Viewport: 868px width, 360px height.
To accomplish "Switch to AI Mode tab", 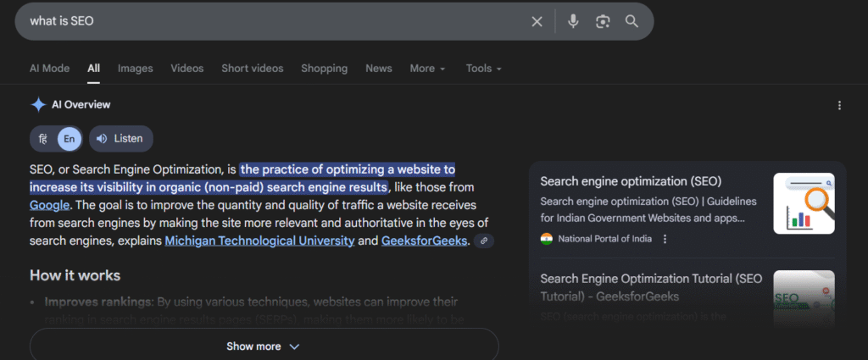I will (49, 69).
